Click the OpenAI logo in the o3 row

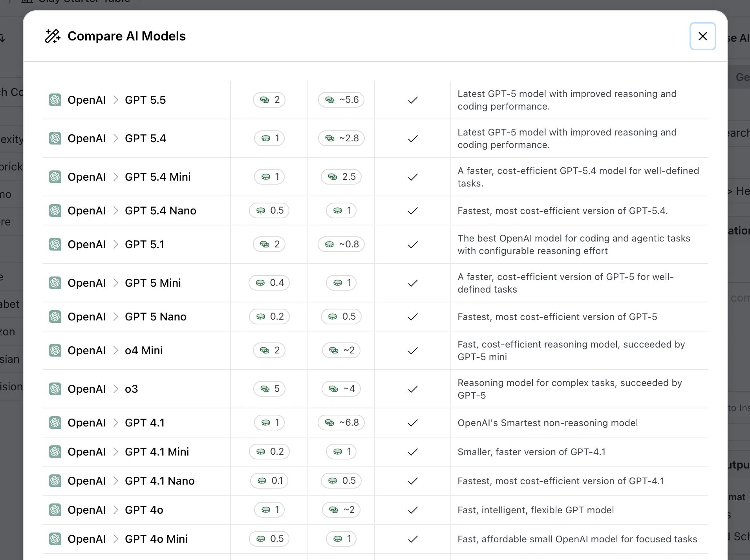(55, 389)
